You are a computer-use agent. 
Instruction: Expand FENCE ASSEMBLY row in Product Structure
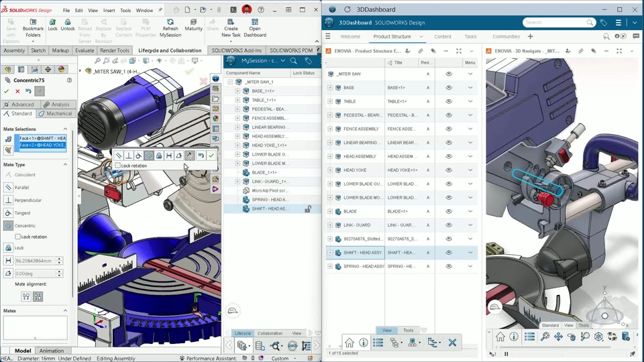point(330,129)
